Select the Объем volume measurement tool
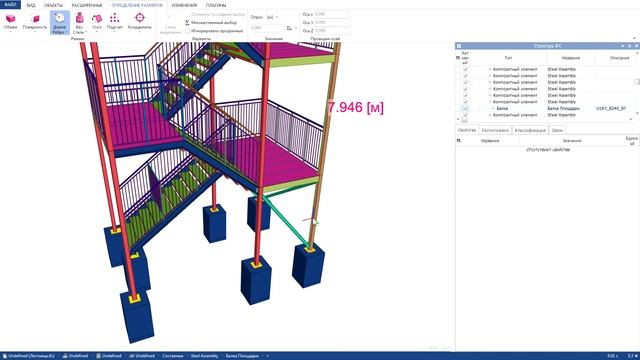640x360 pixels. (11, 22)
